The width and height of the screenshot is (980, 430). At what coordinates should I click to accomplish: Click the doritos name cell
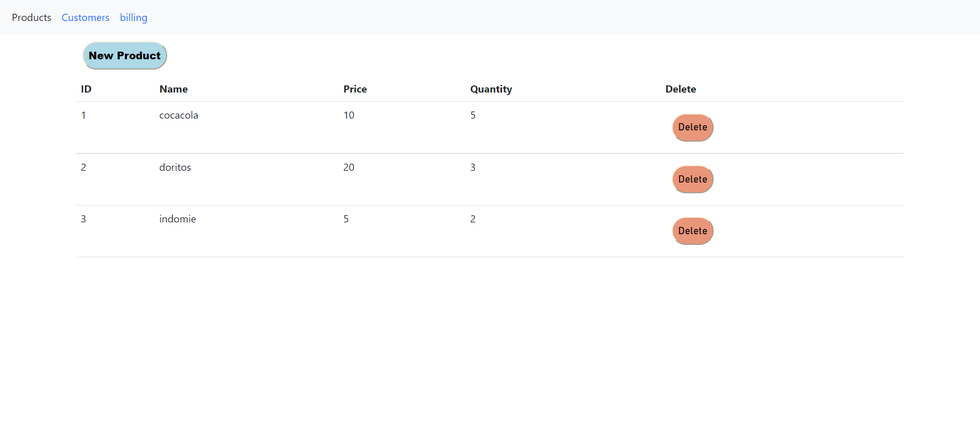[175, 168]
